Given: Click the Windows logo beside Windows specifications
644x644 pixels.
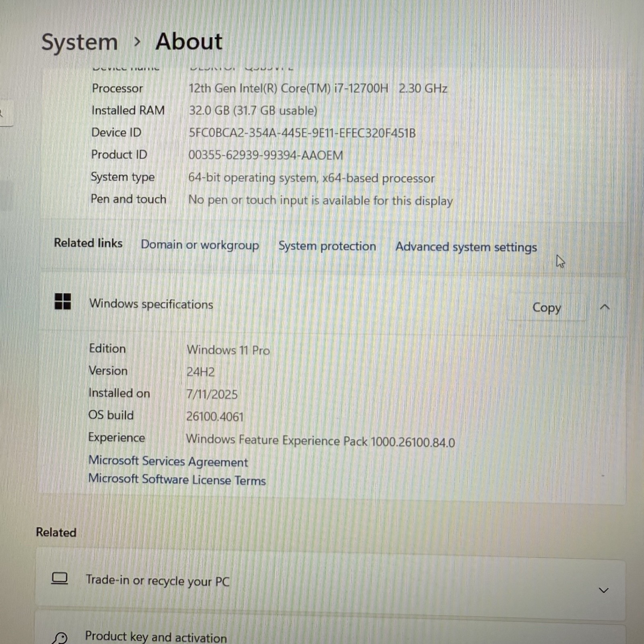Looking at the screenshot, I should [63, 301].
